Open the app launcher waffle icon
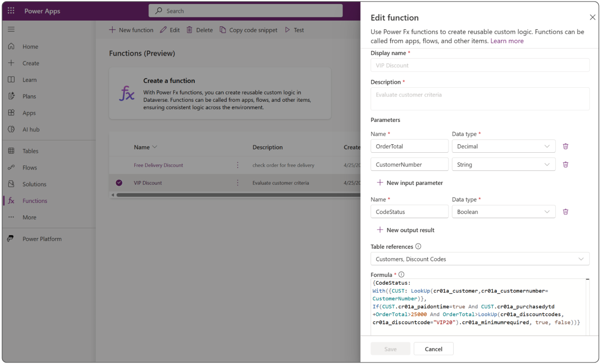The width and height of the screenshot is (601, 364). click(x=11, y=11)
